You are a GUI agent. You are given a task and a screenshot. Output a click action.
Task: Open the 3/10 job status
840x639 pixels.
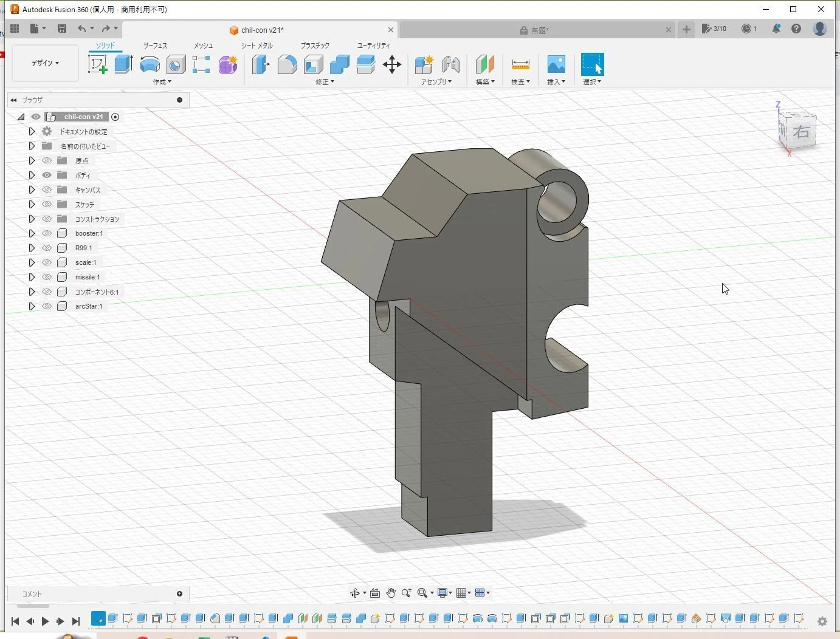pos(714,29)
